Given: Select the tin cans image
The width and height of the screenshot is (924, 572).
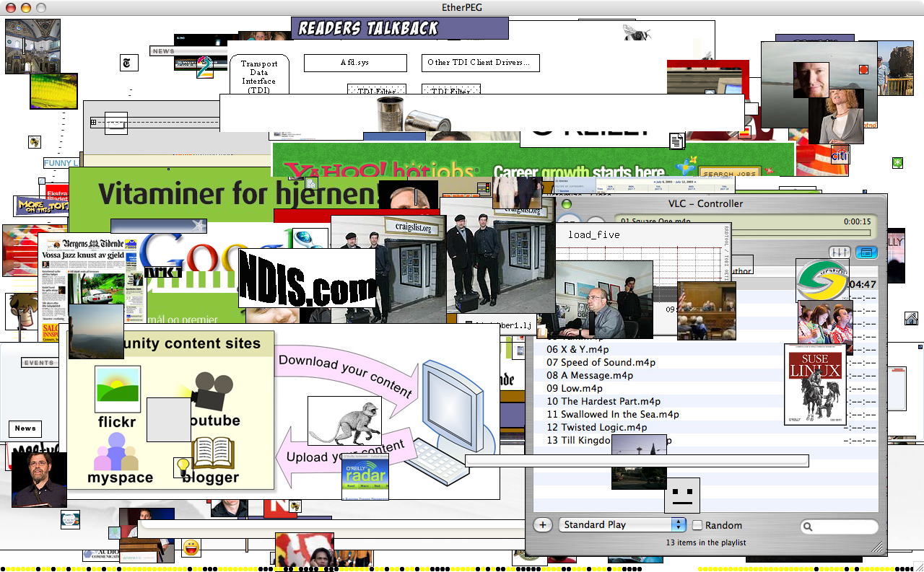Looking at the screenshot, I should 413,114.
